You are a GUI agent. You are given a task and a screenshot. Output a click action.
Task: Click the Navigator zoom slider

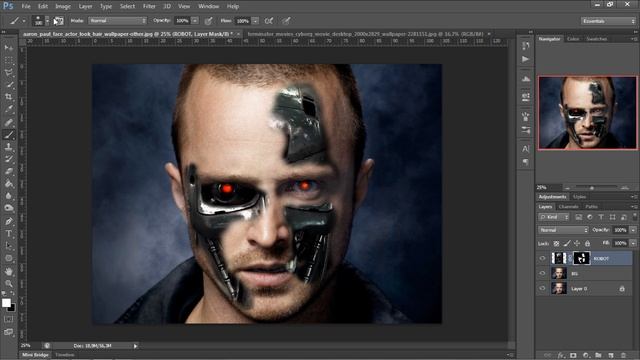click(x=591, y=188)
